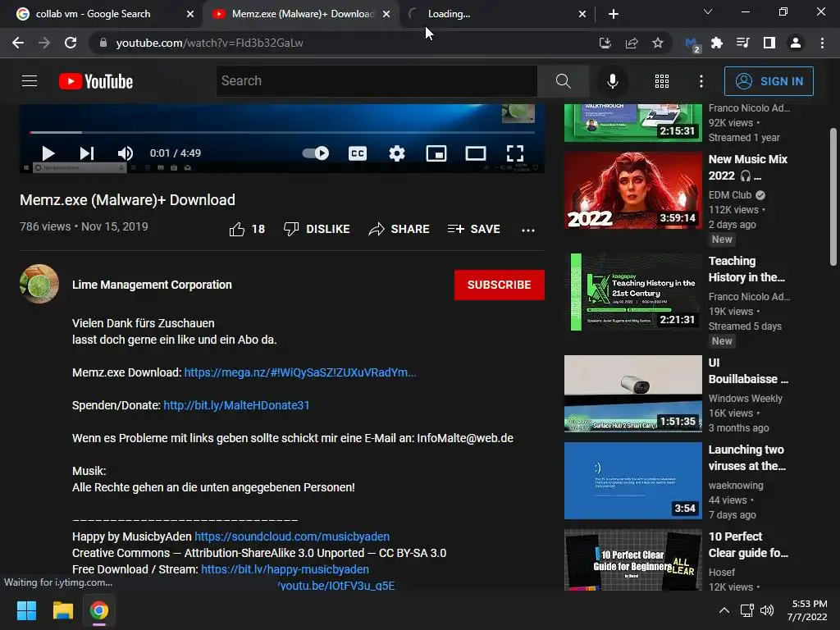The height and width of the screenshot is (630, 840).
Task: Bookmark this page with star icon
Action: [657, 43]
